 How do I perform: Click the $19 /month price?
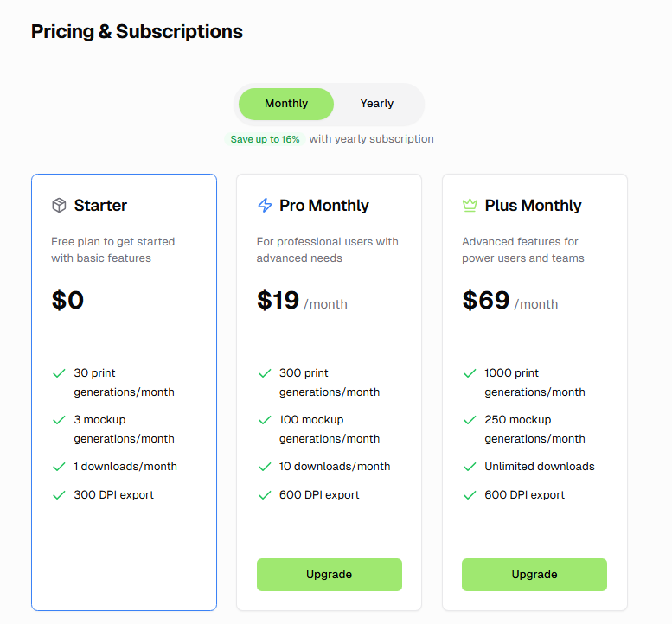coord(302,300)
